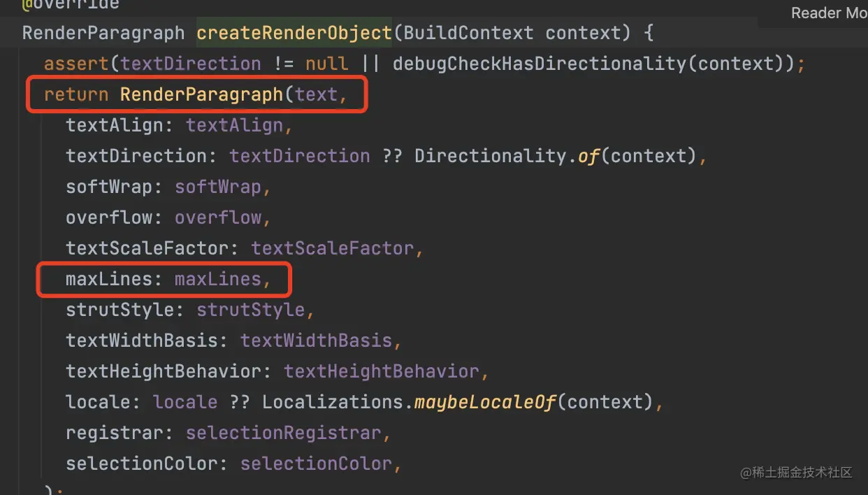Click the maxLines parameter label

click(x=109, y=279)
